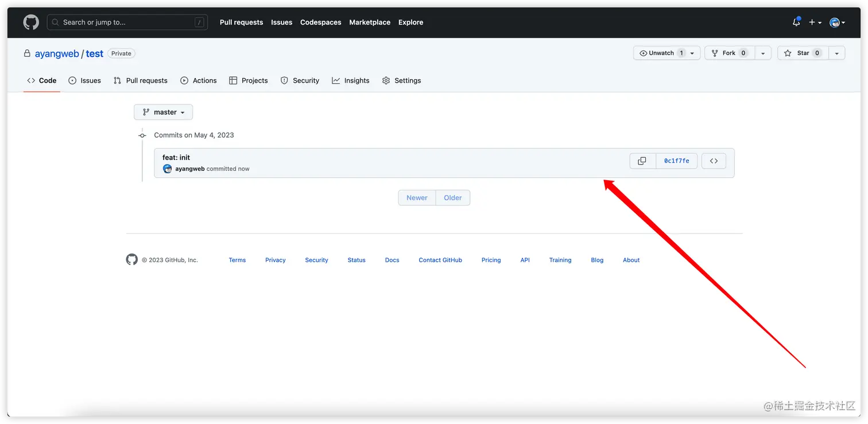Click the Fork button
Viewport: 868px width, 424px height.
(x=729, y=53)
